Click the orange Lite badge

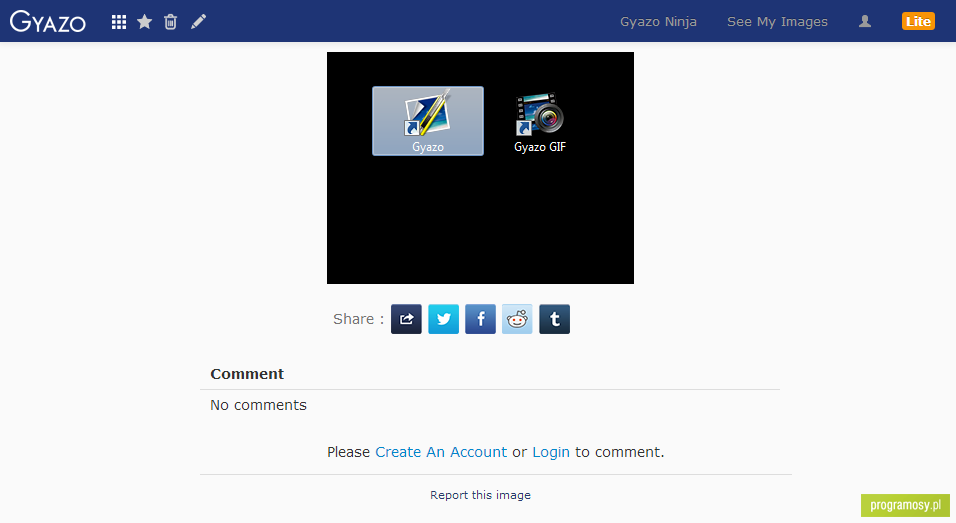[x=918, y=21]
